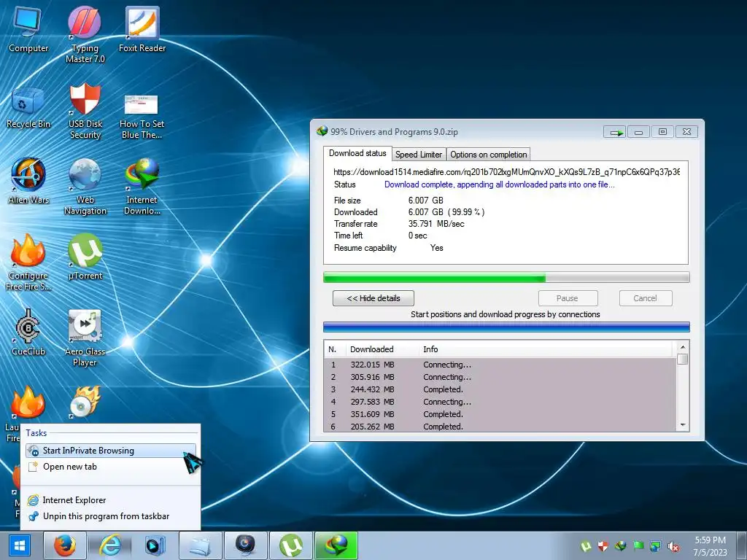747x560 pixels.
Task: Select connection row 1 with 322.015 MB
Action: pyautogui.click(x=500, y=365)
